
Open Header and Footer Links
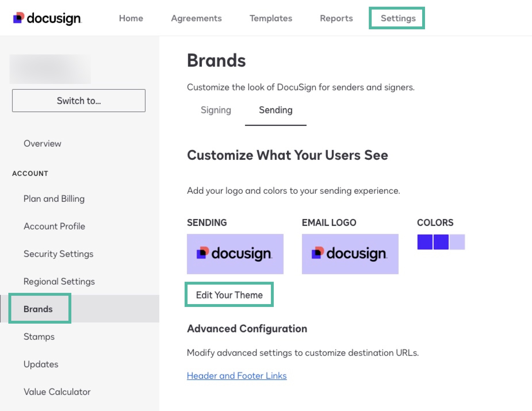tap(236, 376)
